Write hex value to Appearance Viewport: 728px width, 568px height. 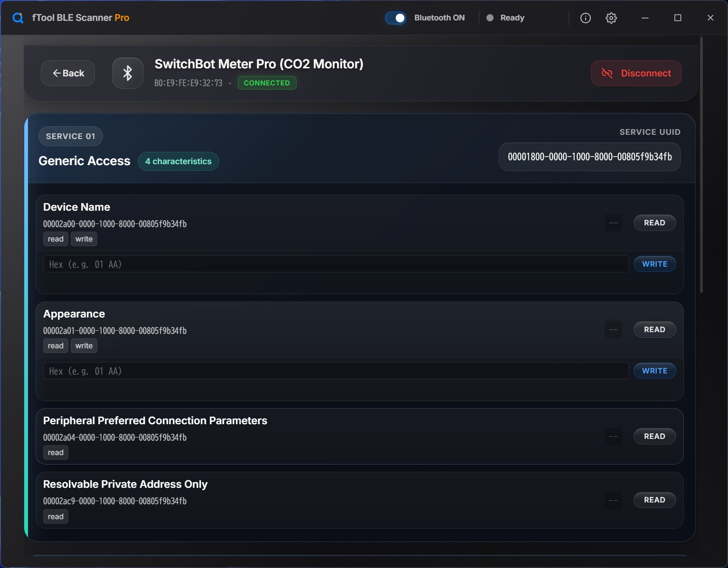tap(655, 371)
